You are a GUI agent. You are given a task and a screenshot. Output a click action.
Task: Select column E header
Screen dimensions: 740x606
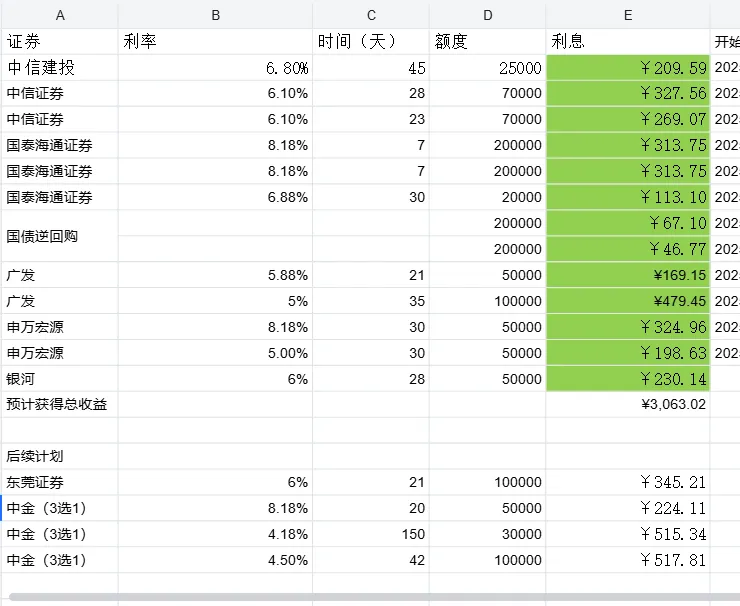628,15
